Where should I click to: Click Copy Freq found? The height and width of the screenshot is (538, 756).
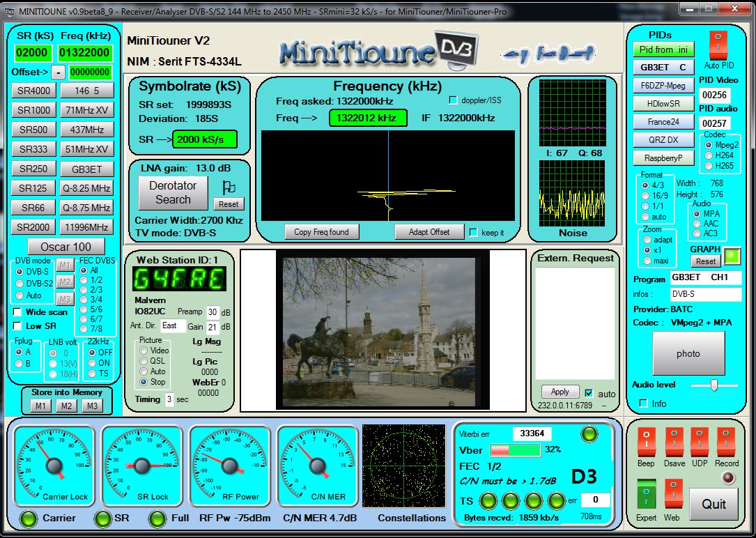pyautogui.click(x=322, y=232)
